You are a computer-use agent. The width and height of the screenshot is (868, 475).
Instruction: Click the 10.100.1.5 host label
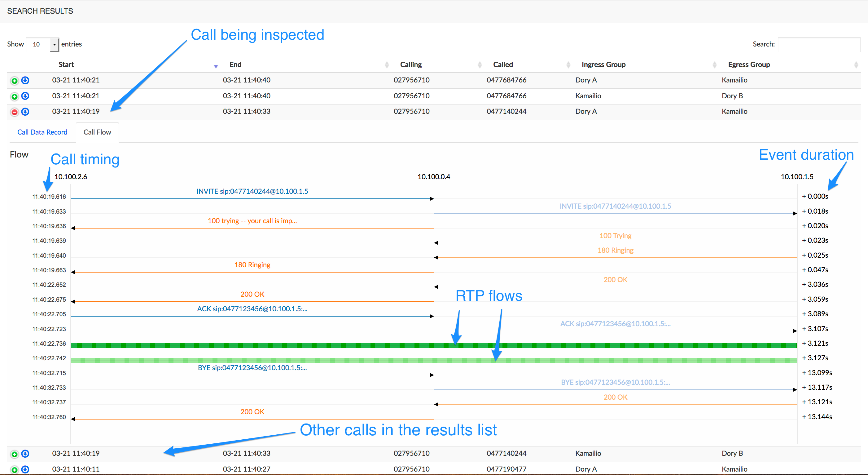tap(797, 177)
